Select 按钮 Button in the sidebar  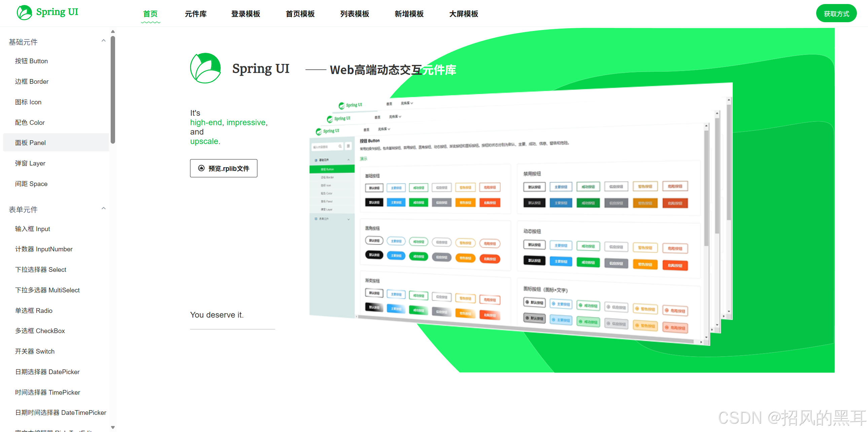[31, 61]
